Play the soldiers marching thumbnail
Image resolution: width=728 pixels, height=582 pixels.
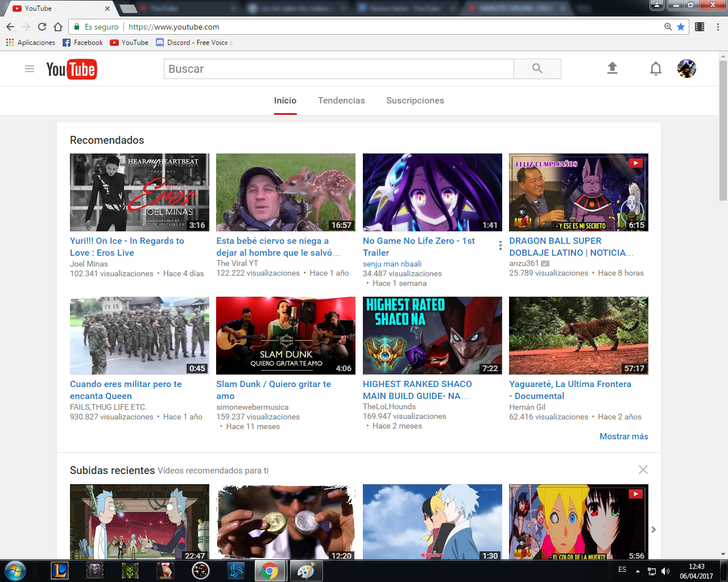pyautogui.click(x=139, y=335)
